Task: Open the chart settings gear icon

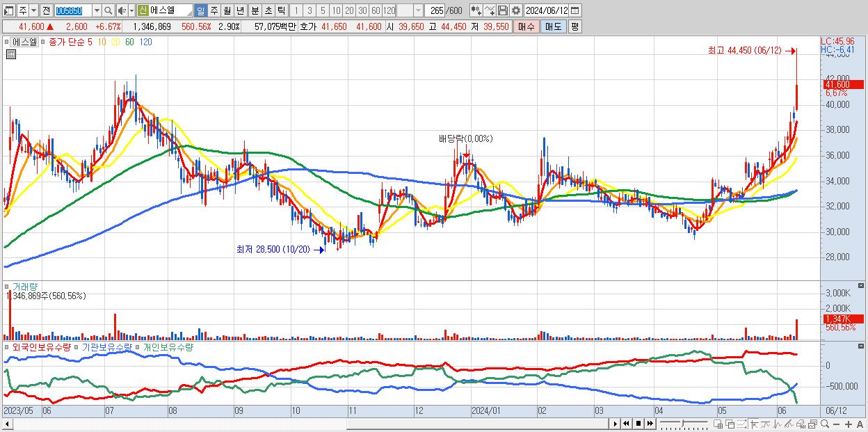Action: [516, 10]
